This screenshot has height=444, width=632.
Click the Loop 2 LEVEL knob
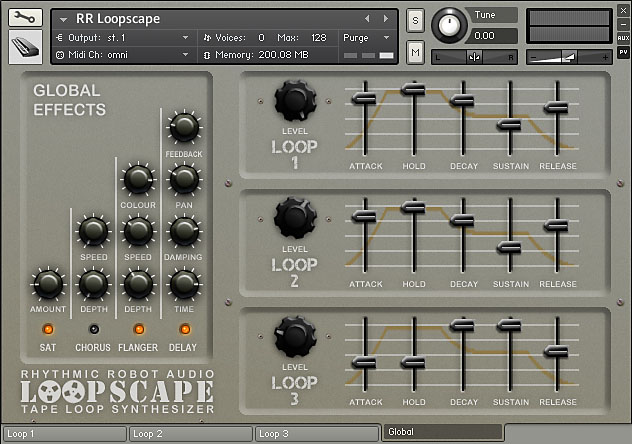point(295,218)
